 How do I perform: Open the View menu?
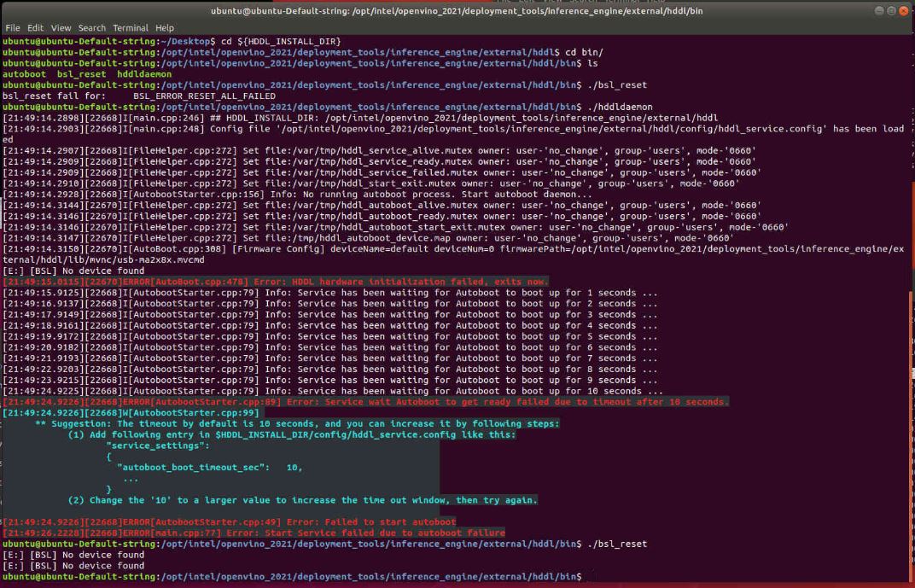(61, 27)
